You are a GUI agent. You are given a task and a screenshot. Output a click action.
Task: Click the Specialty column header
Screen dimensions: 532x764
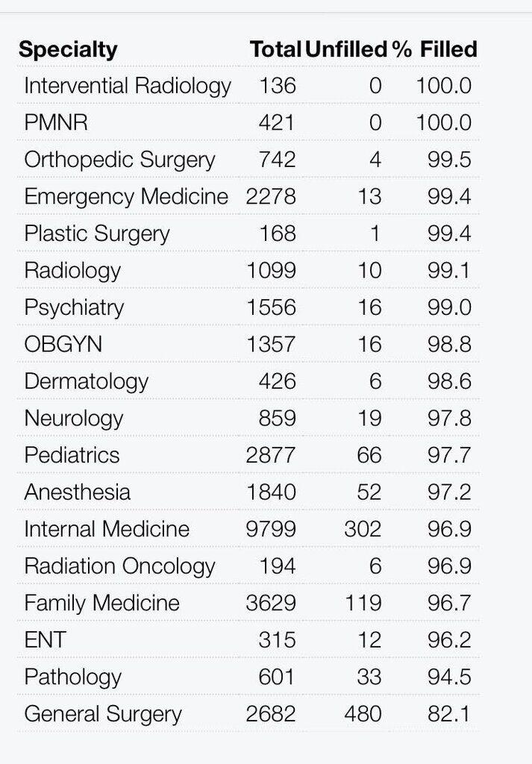coord(68,50)
